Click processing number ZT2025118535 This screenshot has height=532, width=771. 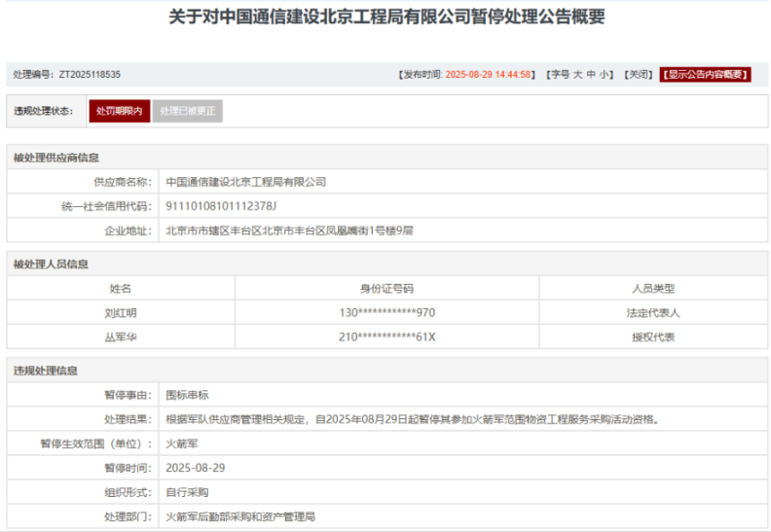click(x=90, y=75)
